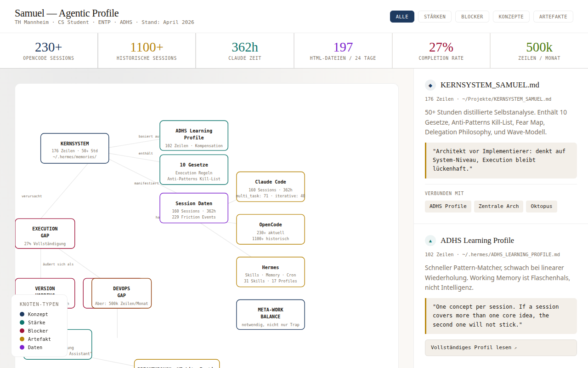
Task: Click the 500k Zeilen / Monat stat
Action: coord(539,51)
